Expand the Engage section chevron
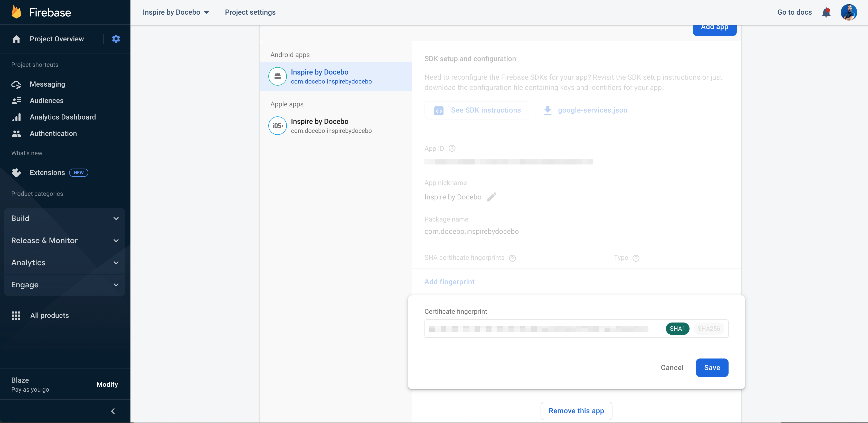The height and width of the screenshot is (423, 868). point(116,284)
